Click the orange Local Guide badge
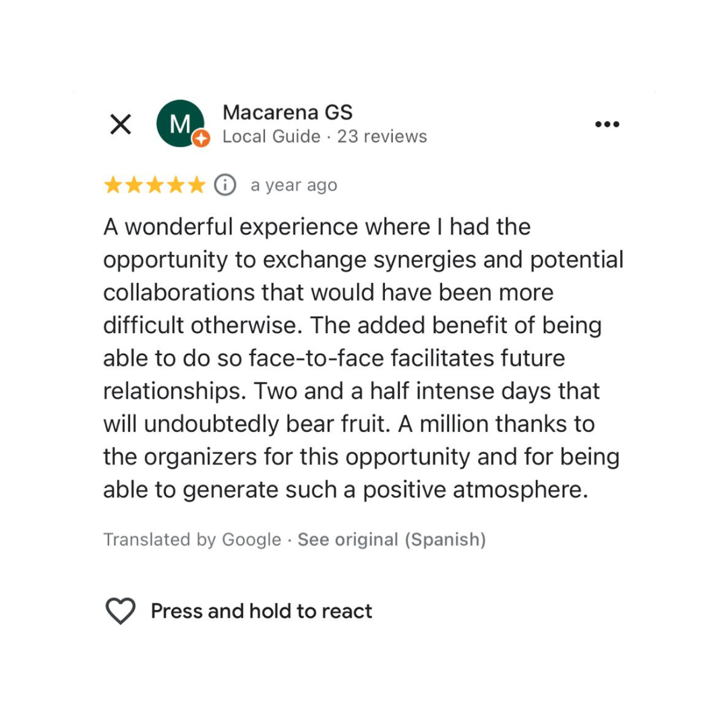728x728 pixels. (x=201, y=138)
